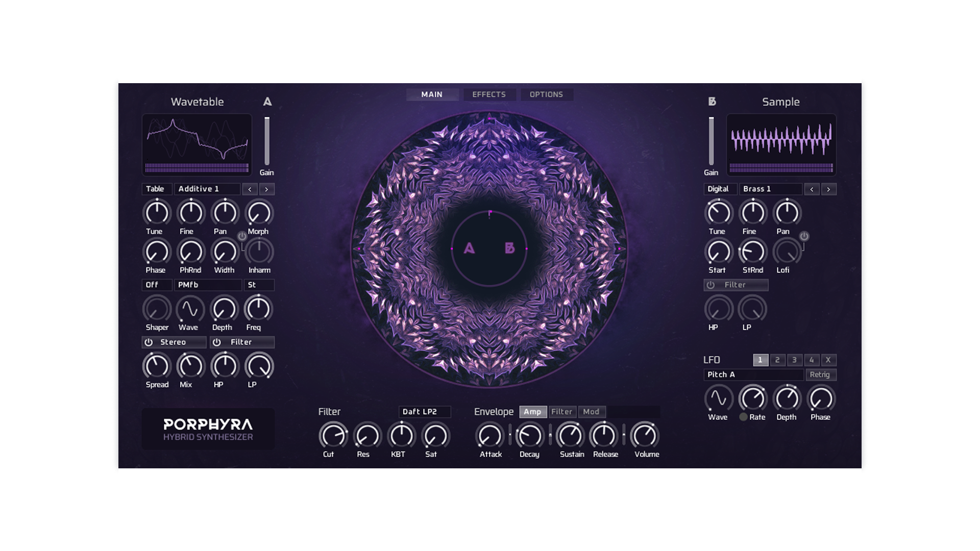Open the Daft LP2 filter type dropdown
Viewport: 980px width, 551px height.
424,412
